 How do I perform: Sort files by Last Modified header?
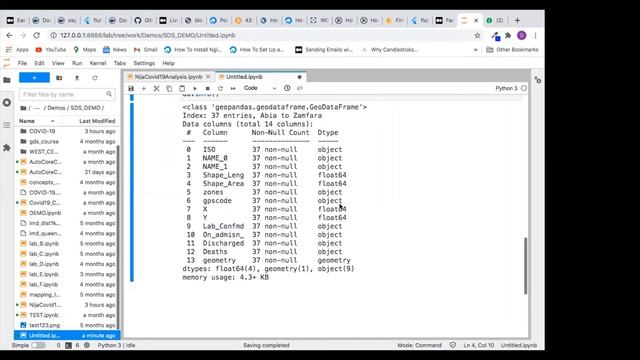[97, 121]
